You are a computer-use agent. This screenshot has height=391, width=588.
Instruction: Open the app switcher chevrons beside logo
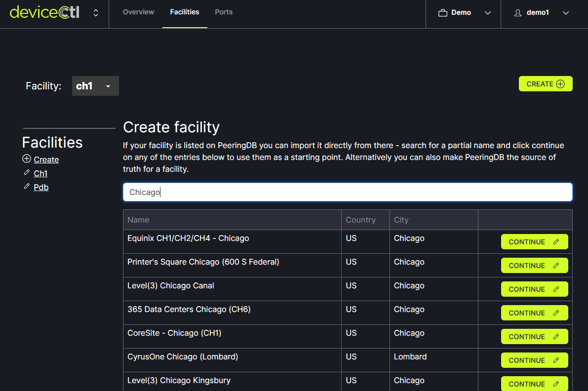tap(96, 13)
